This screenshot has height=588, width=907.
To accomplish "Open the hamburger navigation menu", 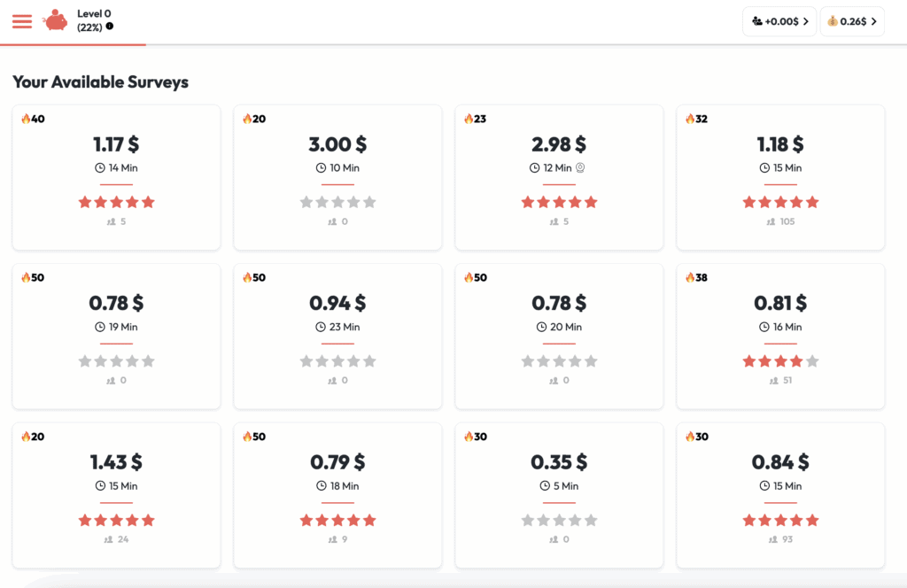I will pyautogui.click(x=22, y=21).
